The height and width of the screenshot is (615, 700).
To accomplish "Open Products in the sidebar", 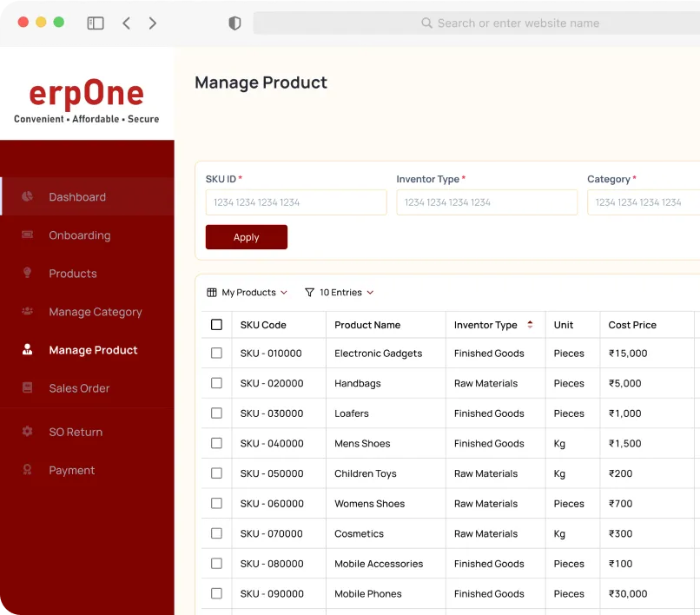I will point(87,274).
